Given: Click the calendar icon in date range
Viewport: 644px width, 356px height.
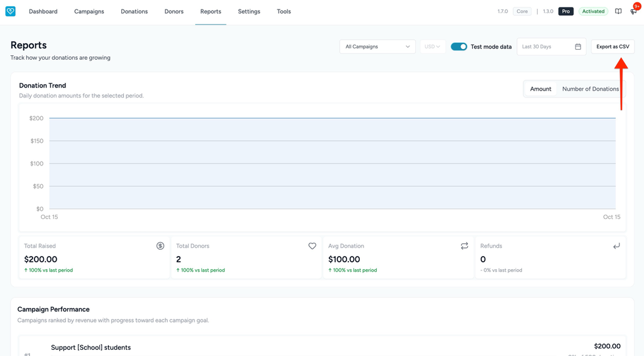Looking at the screenshot, I should coord(578,47).
